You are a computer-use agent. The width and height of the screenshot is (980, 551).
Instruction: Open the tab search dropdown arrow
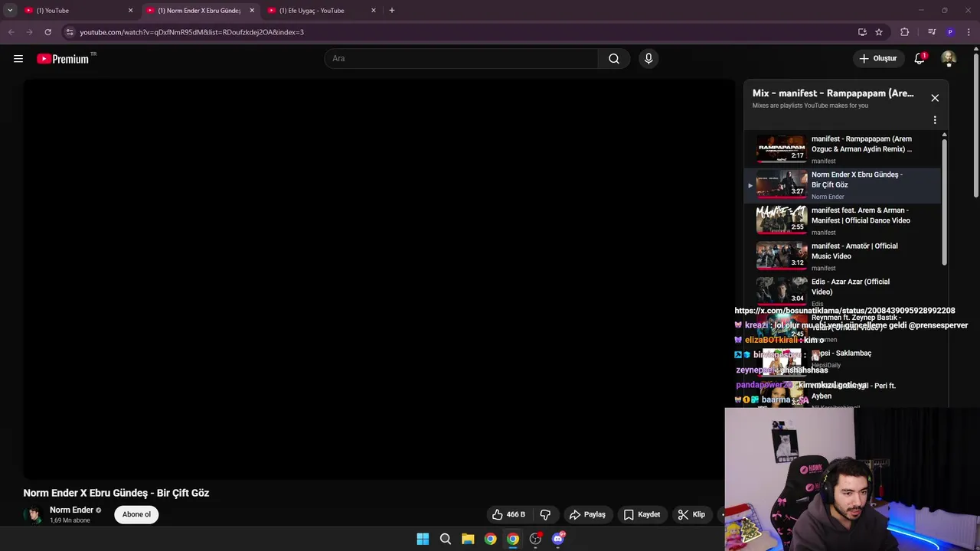point(10,11)
